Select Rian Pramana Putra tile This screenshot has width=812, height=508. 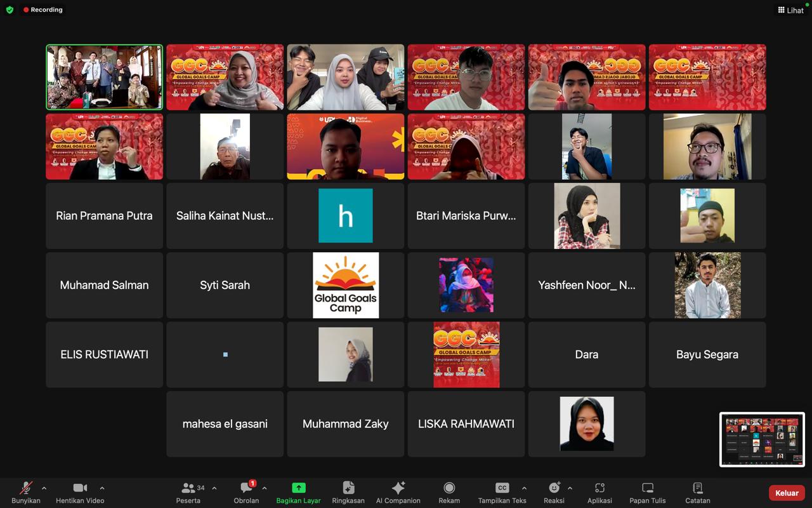tap(104, 216)
